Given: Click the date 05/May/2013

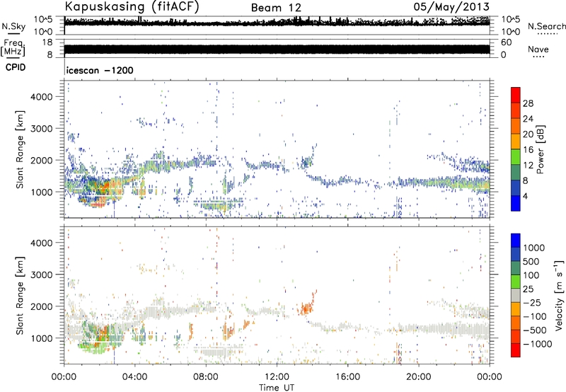Looking at the screenshot, I should click(x=451, y=6).
